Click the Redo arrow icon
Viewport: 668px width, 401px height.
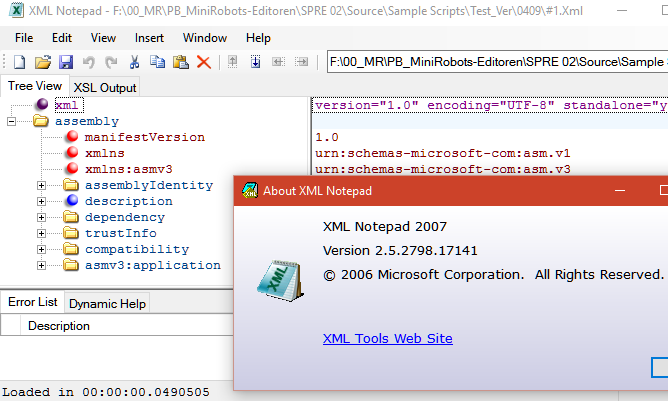coord(112,62)
